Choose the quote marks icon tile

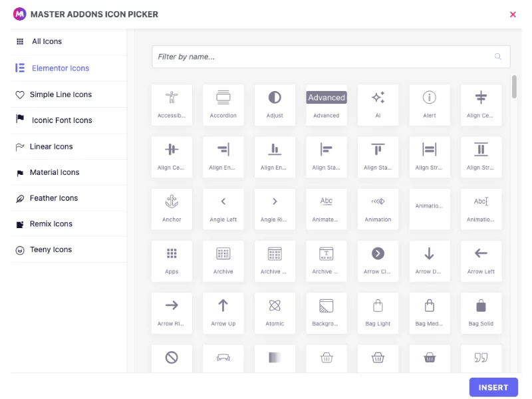(x=481, y=358)
